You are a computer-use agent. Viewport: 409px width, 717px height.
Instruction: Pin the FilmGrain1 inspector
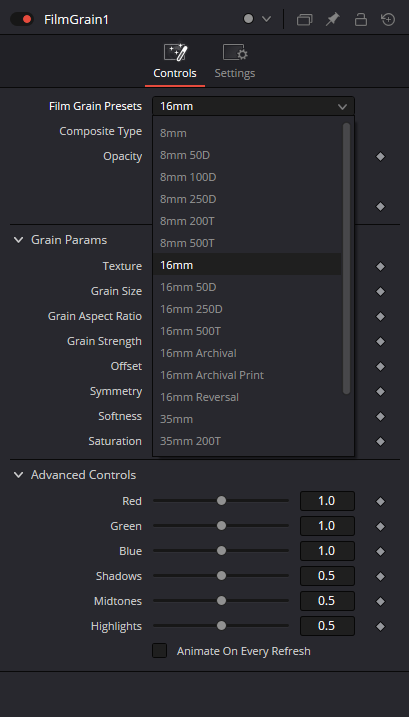pyautogui.click(x=333, y=19)
